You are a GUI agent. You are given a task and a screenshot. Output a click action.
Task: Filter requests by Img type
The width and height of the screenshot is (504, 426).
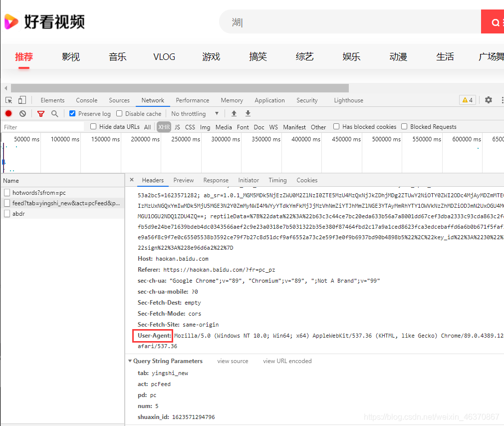pos(205,127)
